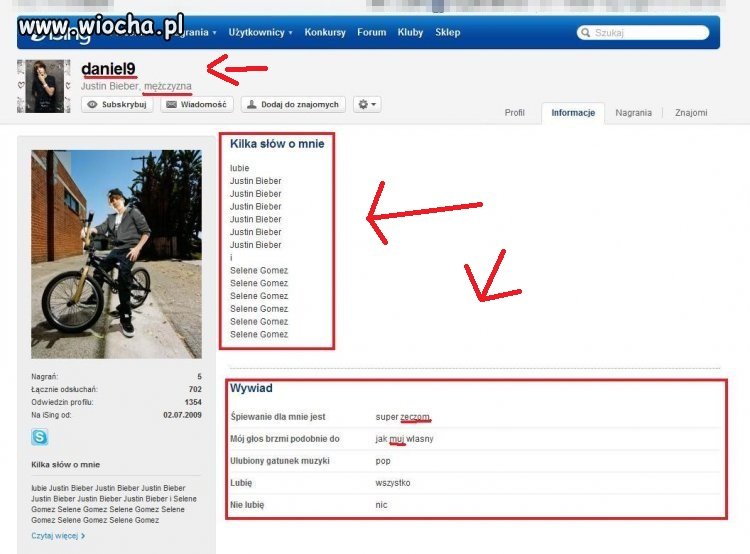Open the Kluby menu item
The image size is (750, 554).
tap(410, 33)
